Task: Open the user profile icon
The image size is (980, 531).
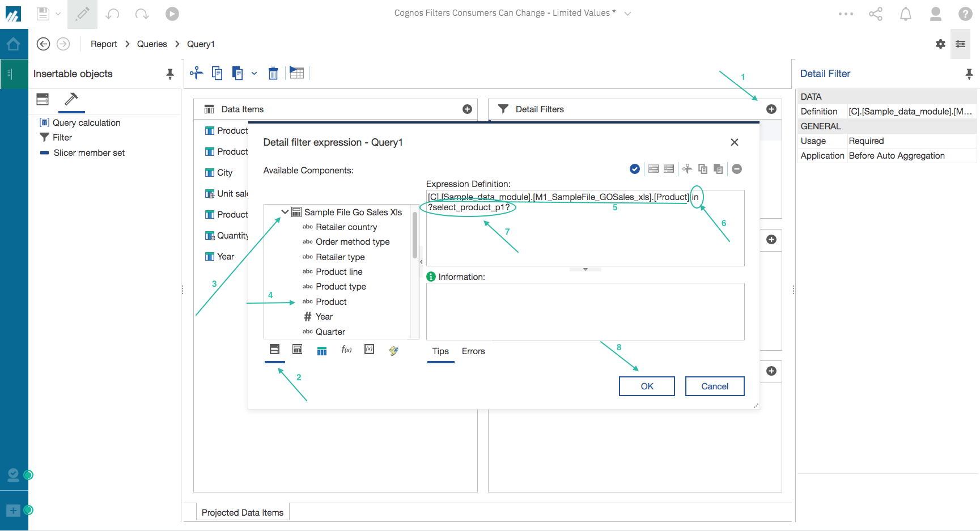Action: 936,14
